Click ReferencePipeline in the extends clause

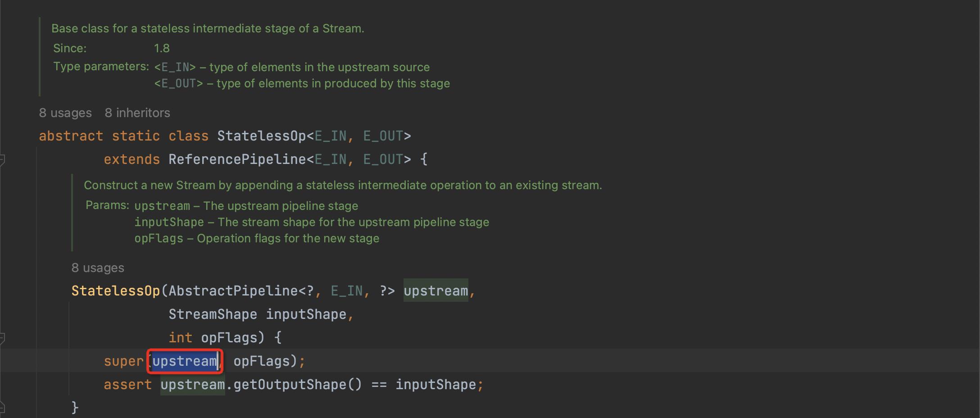237,159
